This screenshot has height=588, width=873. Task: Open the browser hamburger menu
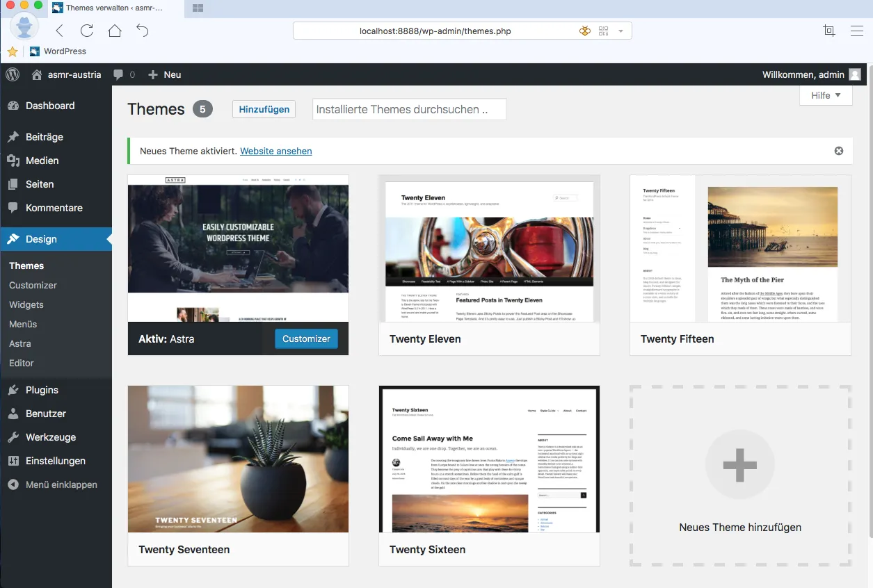pos(857,31)
